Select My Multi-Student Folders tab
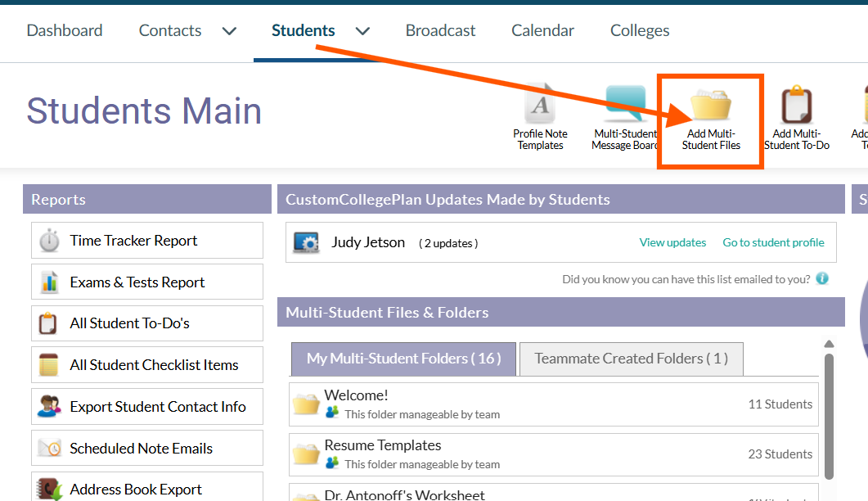The height and width of the screenshot is (501, 868). click(403, 359)
